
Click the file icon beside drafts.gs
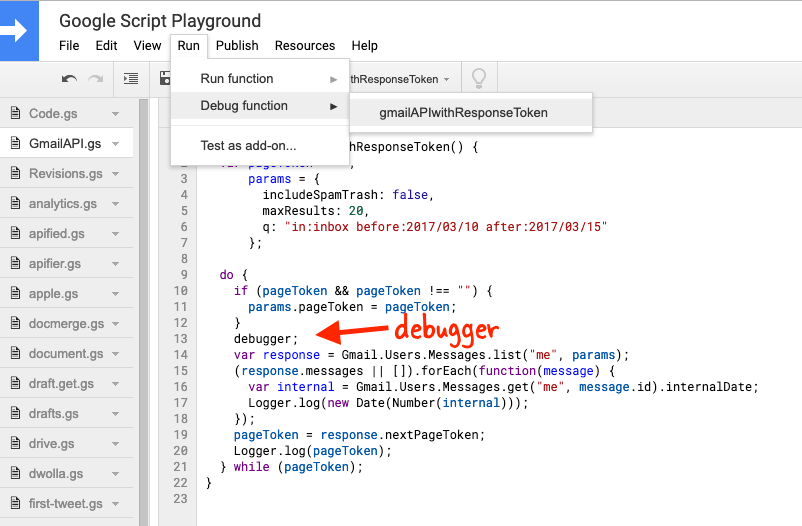pos(15,413)
